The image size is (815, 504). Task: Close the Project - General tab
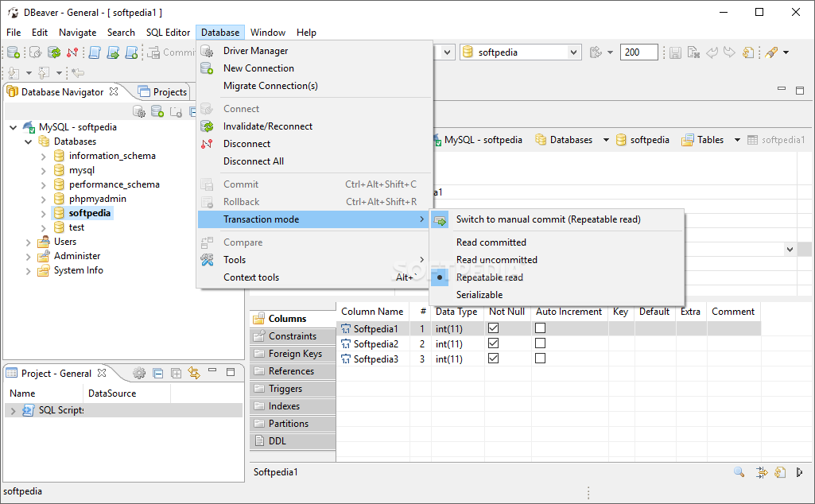coord(102,373)
